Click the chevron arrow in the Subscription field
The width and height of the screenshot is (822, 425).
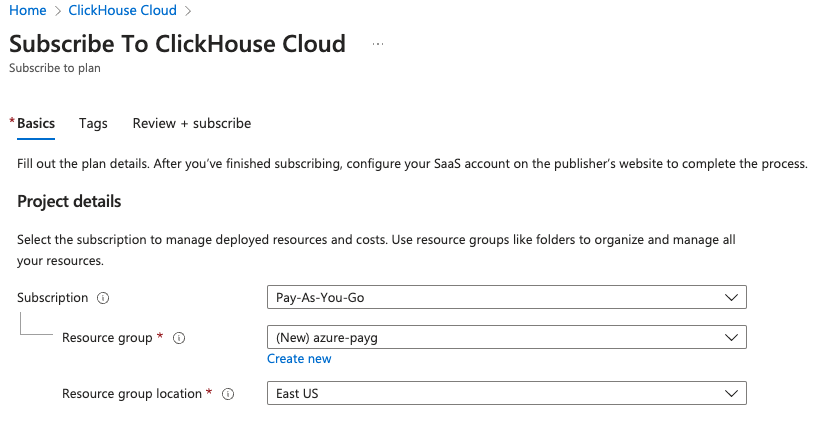pos(732,298)
